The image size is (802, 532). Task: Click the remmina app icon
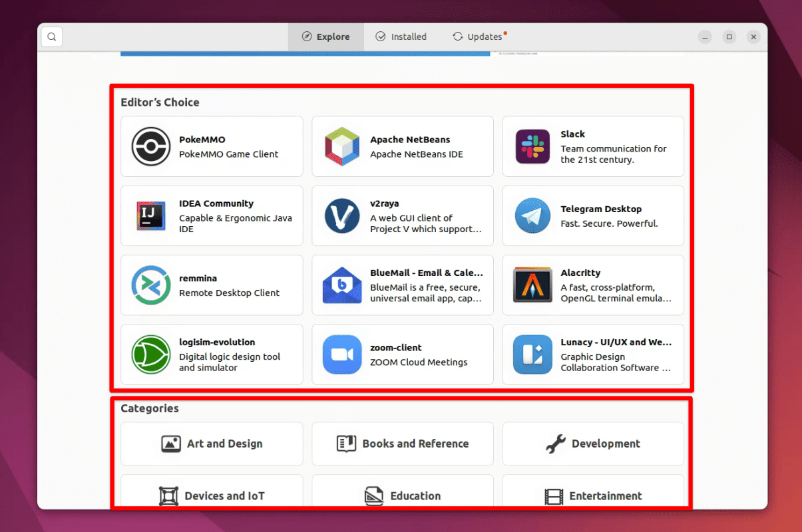(x=151, y=285)
